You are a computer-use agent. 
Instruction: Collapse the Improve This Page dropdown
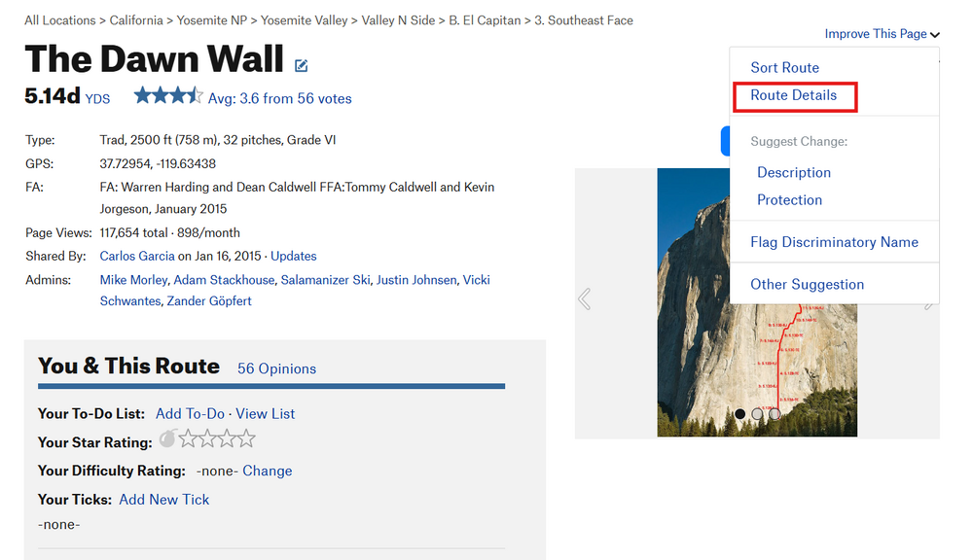pos(883,34)
